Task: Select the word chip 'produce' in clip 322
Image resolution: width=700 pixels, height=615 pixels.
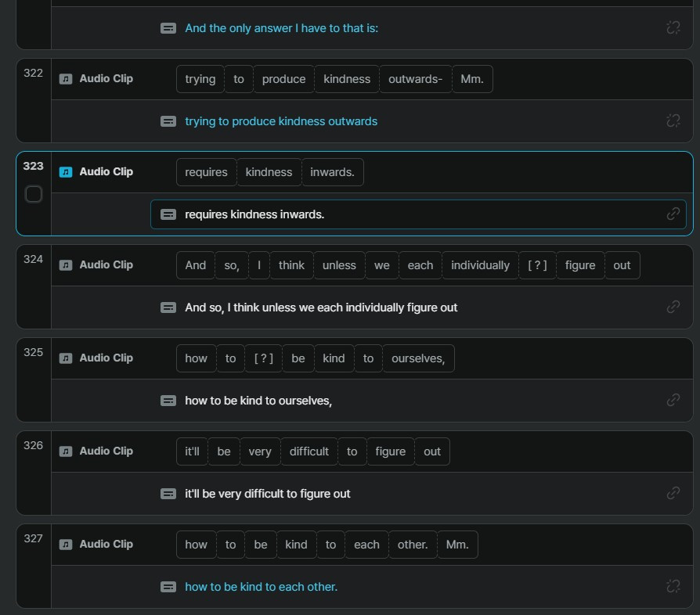Action: coord(284,79)
